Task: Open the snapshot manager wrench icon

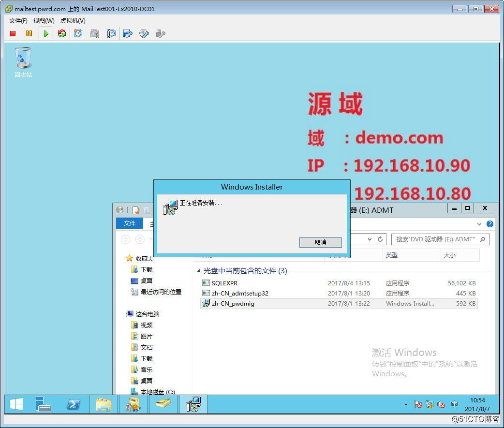Action: 111,34
